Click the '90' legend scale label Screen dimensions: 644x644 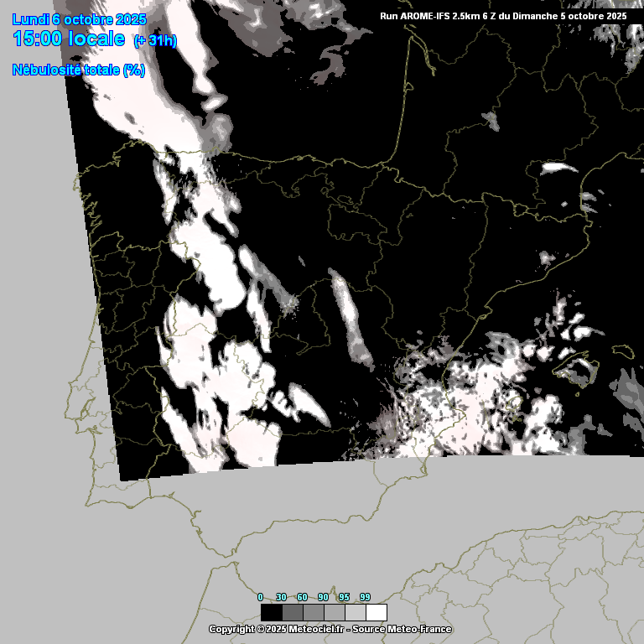point(323,597)
